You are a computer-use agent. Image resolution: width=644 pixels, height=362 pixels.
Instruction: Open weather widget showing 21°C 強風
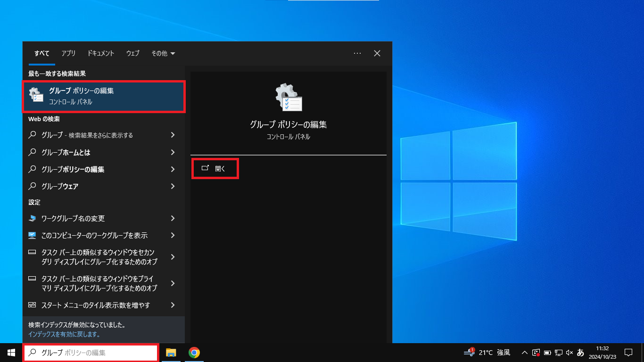tap(487, 353)
